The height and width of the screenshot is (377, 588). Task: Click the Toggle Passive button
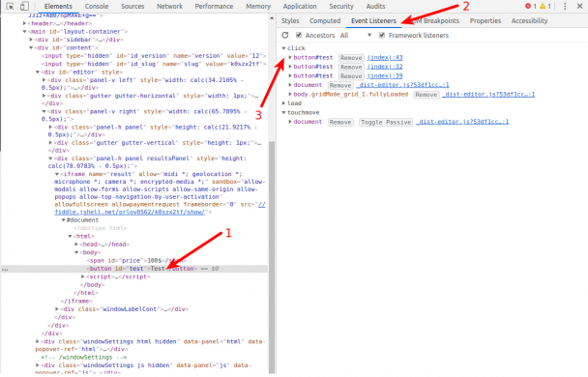pyautogui.click(x=386, y=122)
